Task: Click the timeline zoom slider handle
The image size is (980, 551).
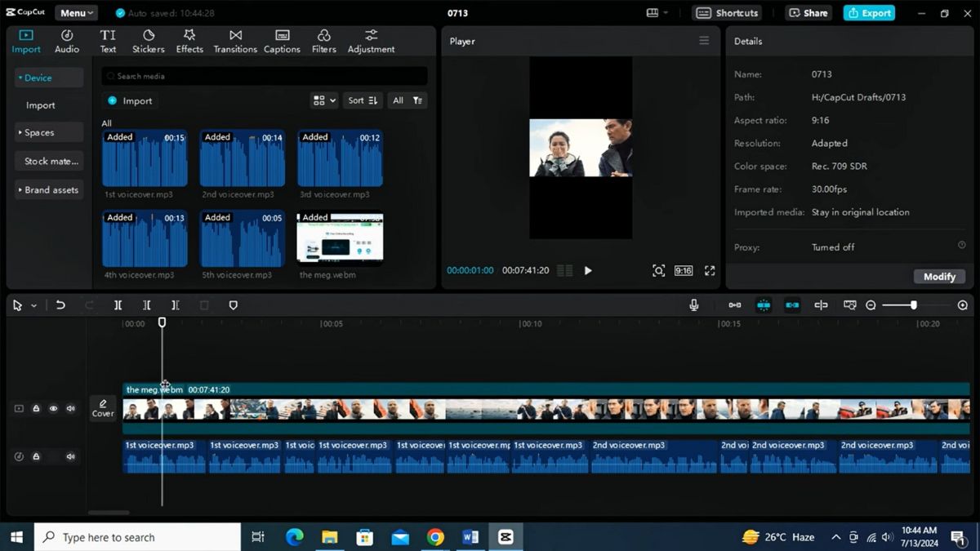Action: [x=913, y=305]
